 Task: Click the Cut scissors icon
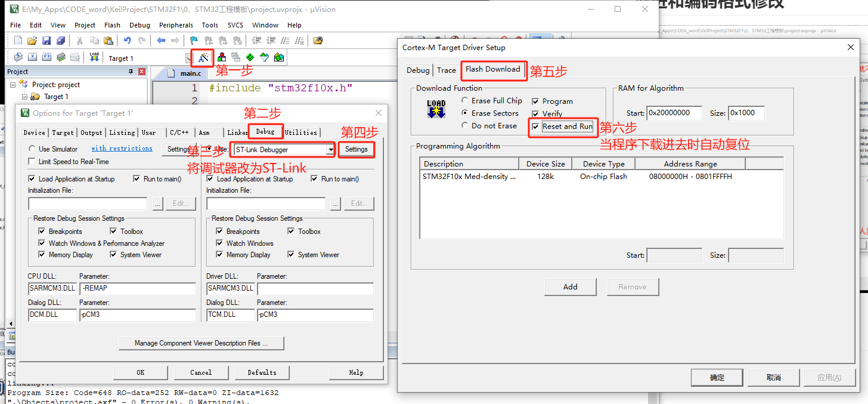point(79,41)
